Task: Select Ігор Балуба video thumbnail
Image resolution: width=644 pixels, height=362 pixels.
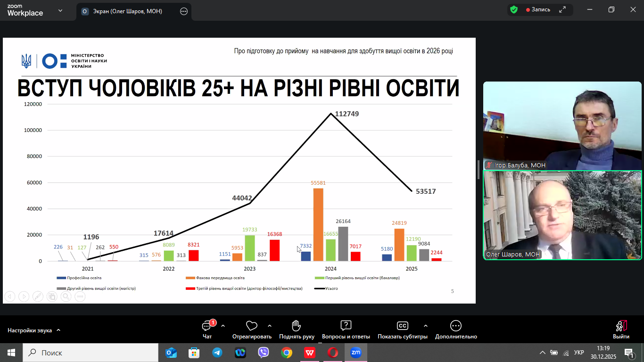Action: (x=562, y=126)
